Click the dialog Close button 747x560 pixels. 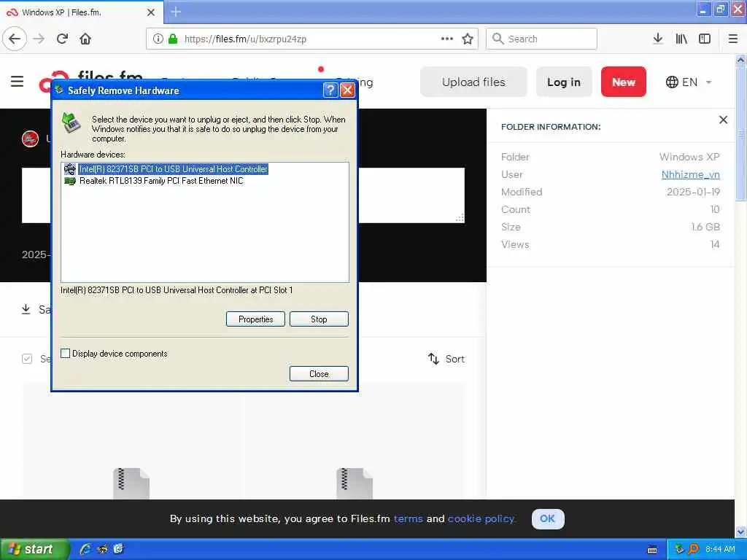319,374
